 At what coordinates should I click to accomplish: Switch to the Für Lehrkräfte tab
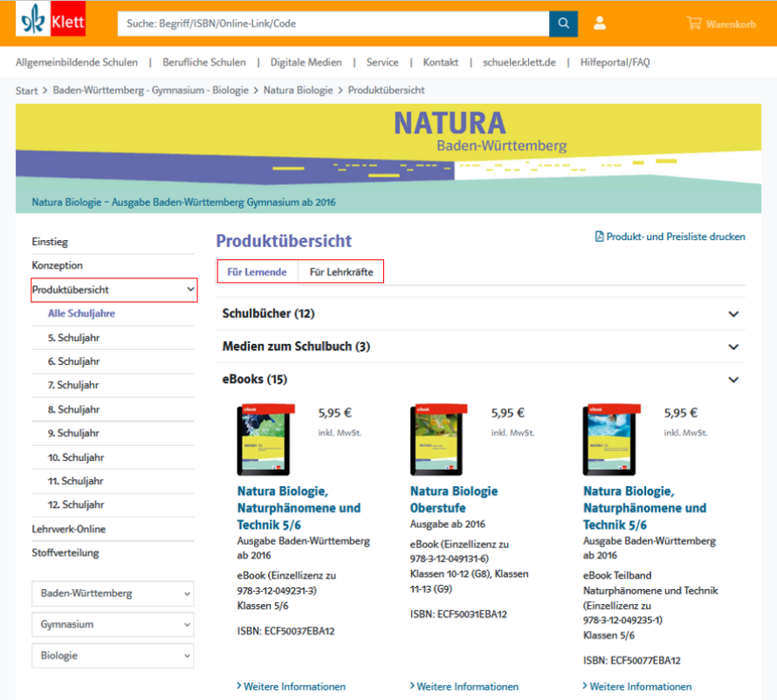pos(341,272)
